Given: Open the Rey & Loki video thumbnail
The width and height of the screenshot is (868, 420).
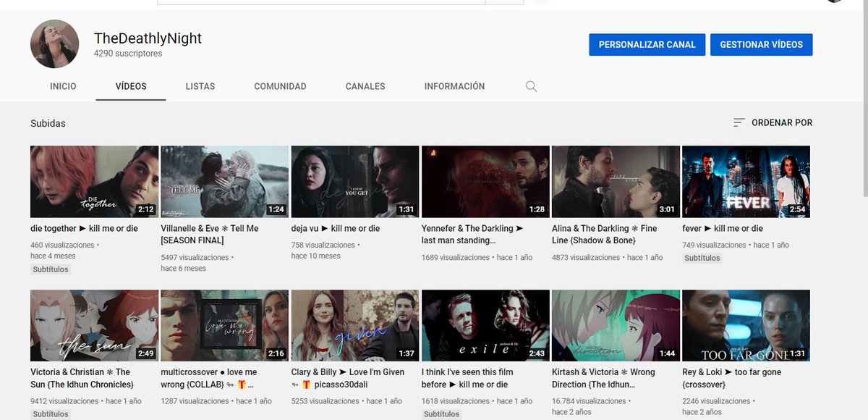Looking at the screenshot, I should click(x=746, y=326).
